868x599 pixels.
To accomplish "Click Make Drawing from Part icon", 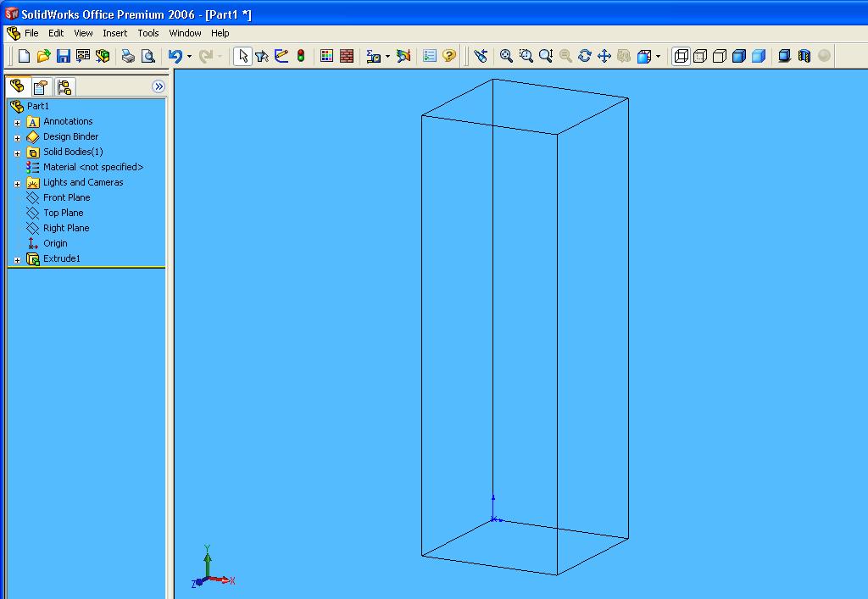I will coord(83,56).
